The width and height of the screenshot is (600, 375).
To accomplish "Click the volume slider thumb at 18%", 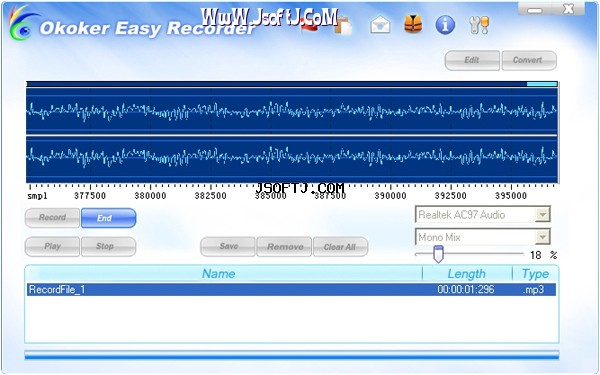I will coord(438,254).
